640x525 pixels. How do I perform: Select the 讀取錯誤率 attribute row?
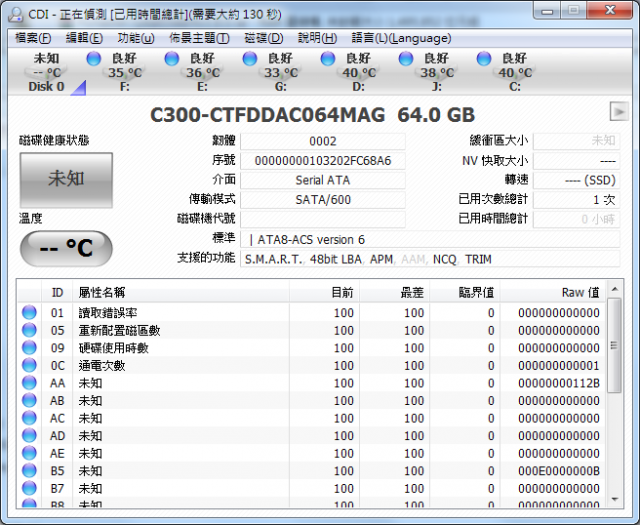[x=312, y=313]
